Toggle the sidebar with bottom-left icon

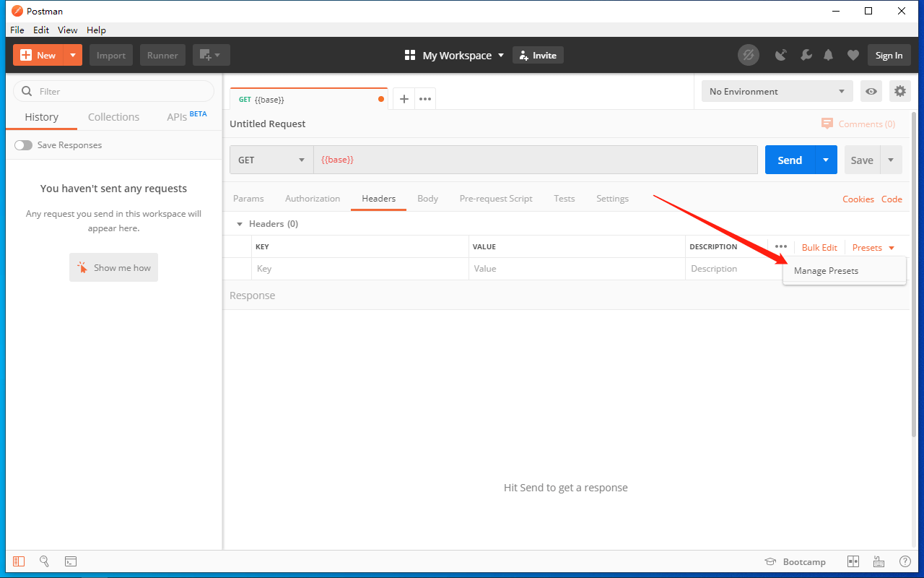[x=19, y=561]
